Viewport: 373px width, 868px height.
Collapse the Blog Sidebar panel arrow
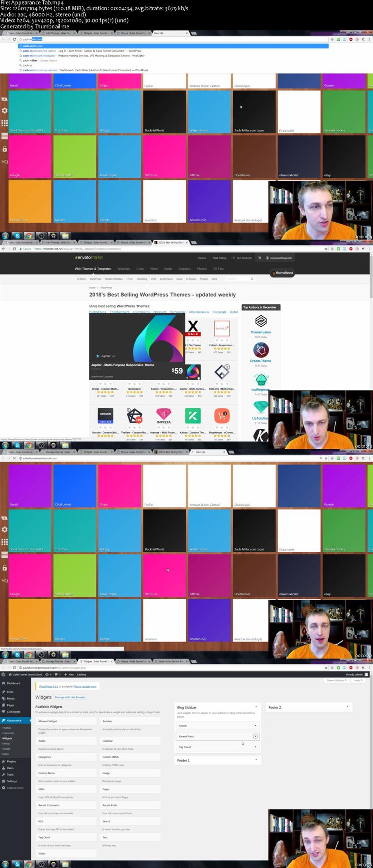click(x=256, y=707)
